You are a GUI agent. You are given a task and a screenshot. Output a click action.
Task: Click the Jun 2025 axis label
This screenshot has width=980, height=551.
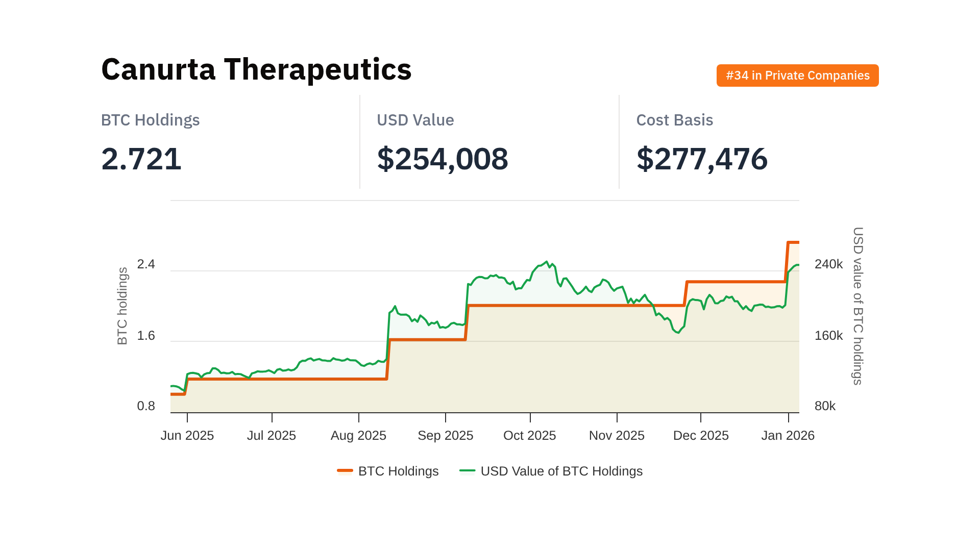click(x=187, y=435)
